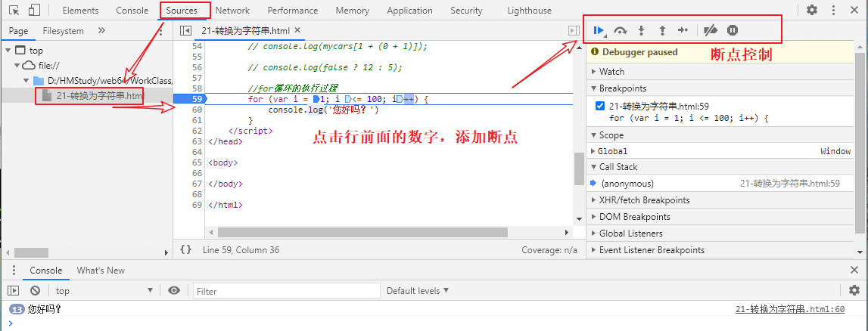The image size is (868, 331).
Task: Click the editor vertical scrollbar thumb
Action: click(578, 169)
